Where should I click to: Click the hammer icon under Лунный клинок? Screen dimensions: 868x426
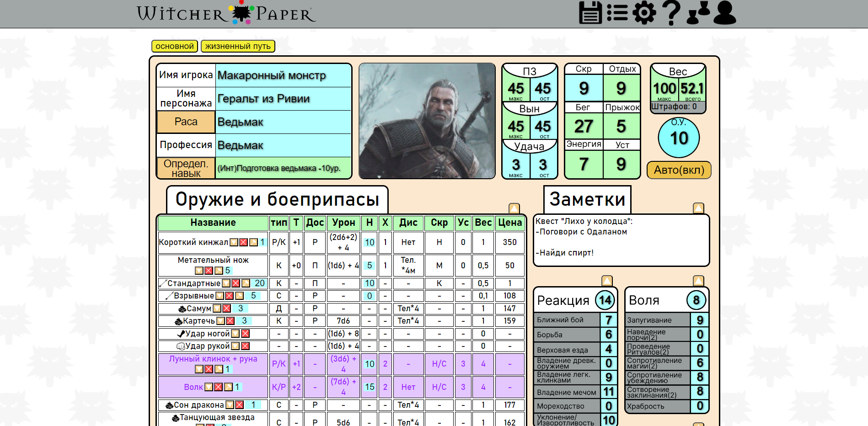click(219, 369)
